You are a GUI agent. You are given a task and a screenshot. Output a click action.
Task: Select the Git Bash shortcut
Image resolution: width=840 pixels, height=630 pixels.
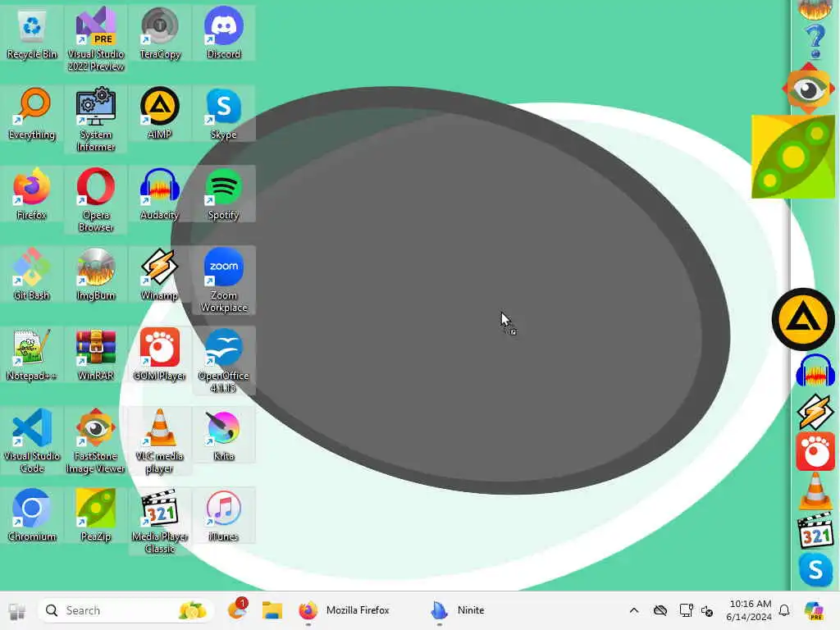[32, 276]
